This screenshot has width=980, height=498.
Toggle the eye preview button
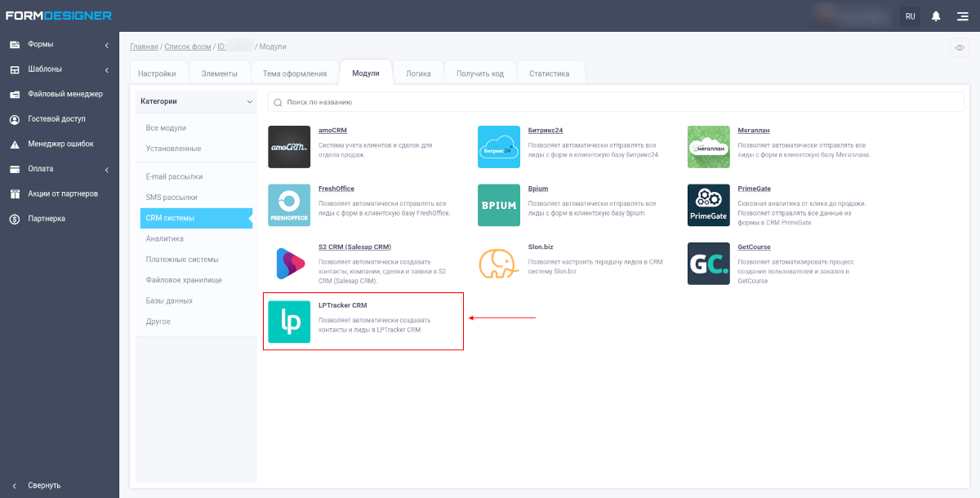pyautogui.click(x=960, y=48)
